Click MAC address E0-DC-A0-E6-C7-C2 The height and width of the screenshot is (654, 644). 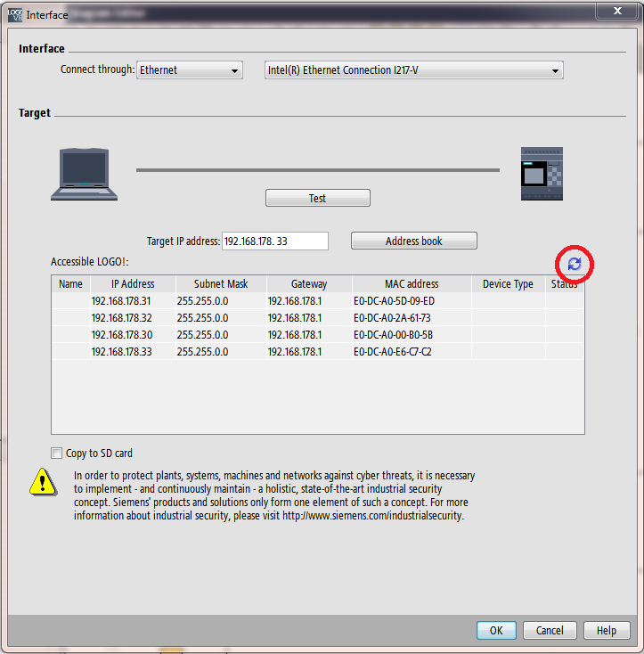(392, 352)
